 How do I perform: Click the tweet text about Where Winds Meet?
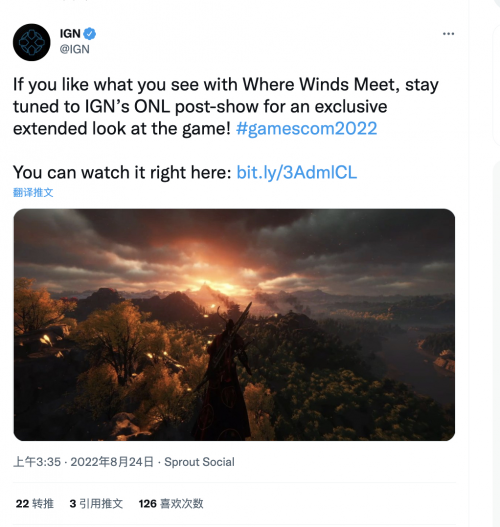(226, 107)
